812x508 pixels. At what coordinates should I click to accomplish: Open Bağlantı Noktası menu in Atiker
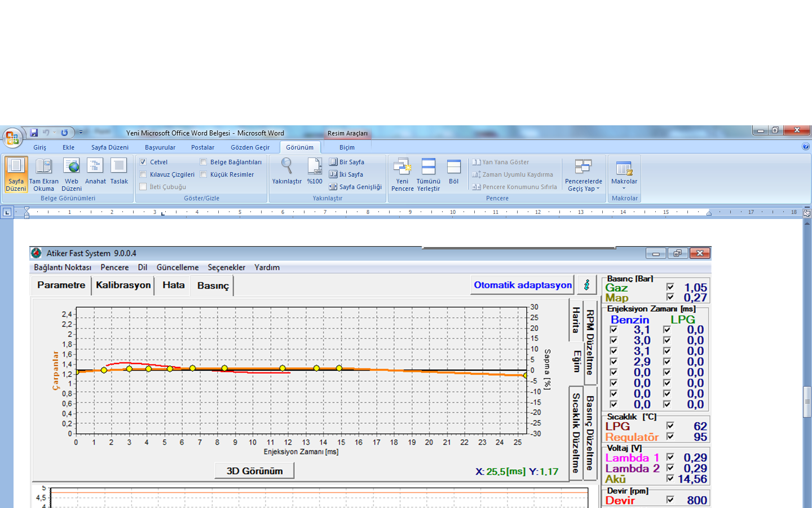[x=63, y=268]
